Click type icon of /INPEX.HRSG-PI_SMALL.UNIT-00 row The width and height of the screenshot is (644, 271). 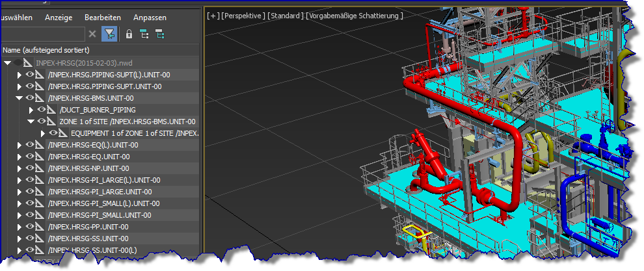click(39, 215)
